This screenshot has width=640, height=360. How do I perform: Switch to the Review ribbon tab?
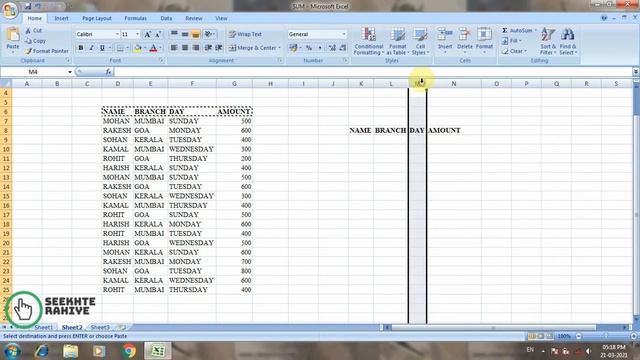(x=194, y=18)
